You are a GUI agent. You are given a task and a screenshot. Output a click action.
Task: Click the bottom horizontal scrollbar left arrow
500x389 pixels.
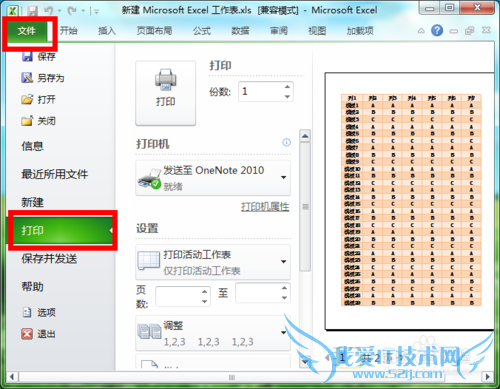coord(12,377)
